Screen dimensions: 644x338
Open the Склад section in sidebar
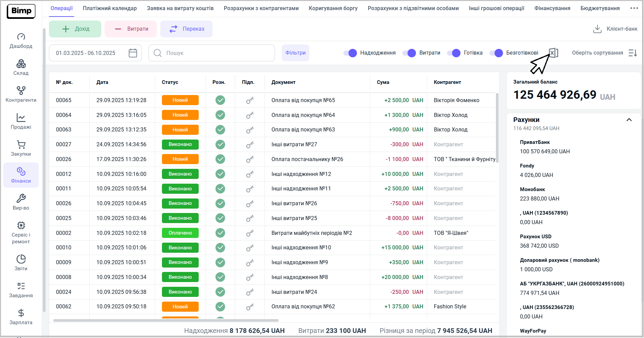[21, 67]
